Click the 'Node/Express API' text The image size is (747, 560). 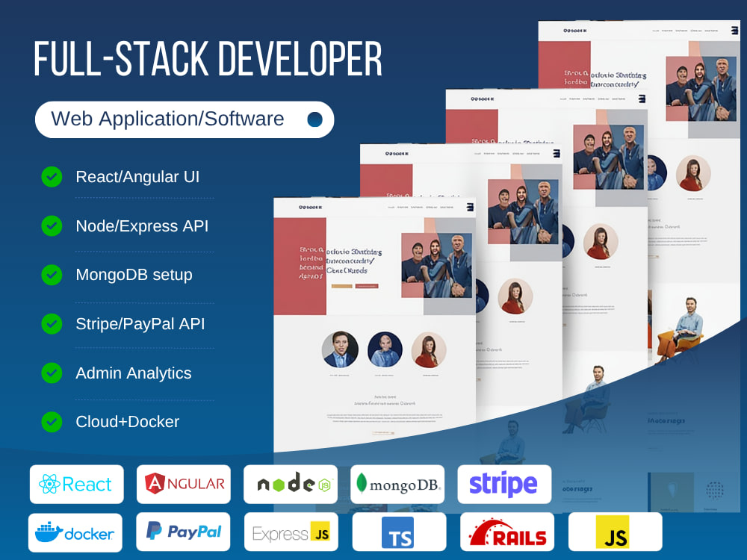click(142, 226)
